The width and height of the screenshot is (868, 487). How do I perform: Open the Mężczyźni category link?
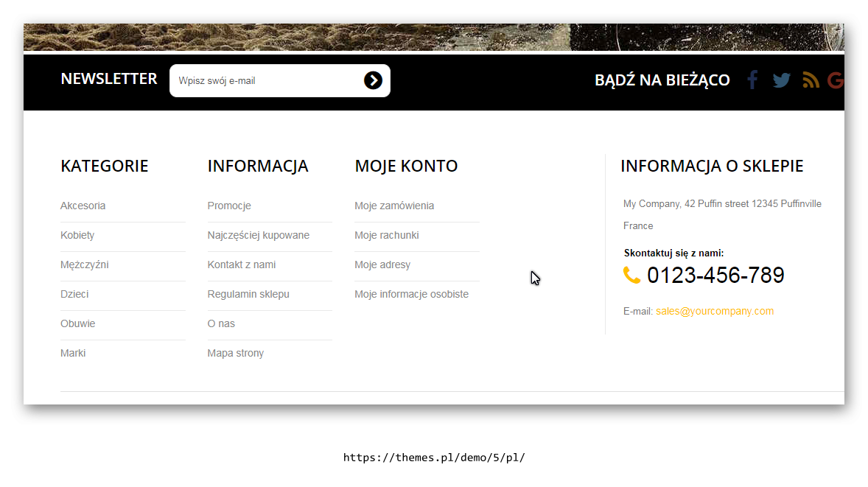tap(85, 264)
